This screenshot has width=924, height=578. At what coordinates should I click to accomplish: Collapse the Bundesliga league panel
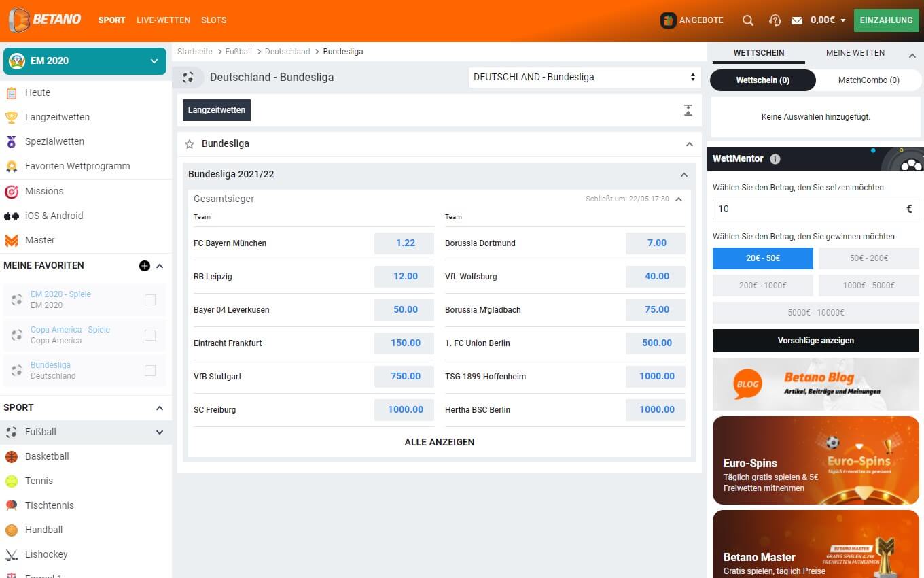[690, 144]
